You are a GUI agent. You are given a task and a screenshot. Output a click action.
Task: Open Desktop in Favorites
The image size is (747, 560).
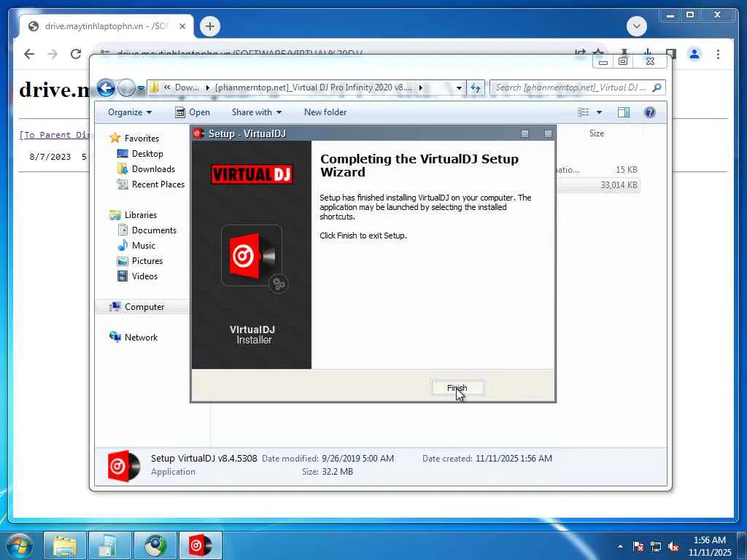147,154
